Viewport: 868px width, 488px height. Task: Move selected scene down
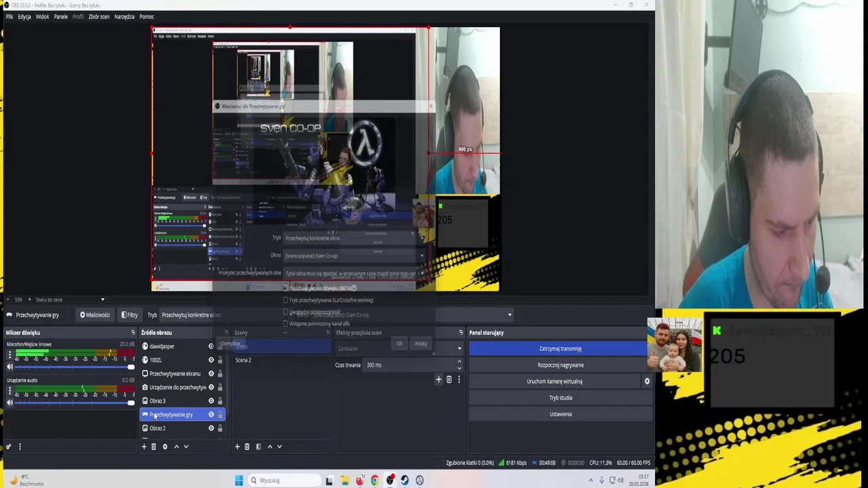click(x=279, y=447)
